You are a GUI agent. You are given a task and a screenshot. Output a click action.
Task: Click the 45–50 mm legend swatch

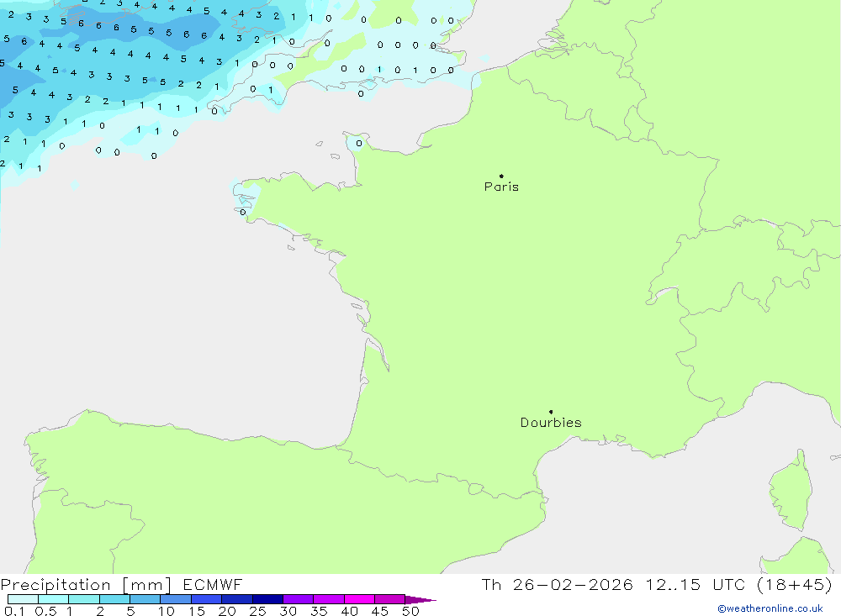pyautogui.click(x=389, y=599)
